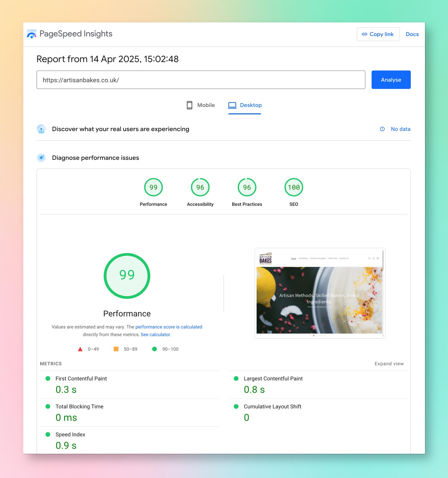Select the SEO score gauge
The height and width of the screenshot is (478, 448).
(294, 187)
